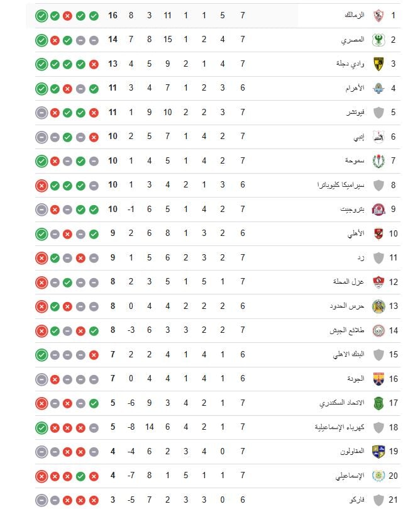
Task: Click the Al Ittihad Alexandria green crest
Action: pyautogui.click(x=379, y=403)
